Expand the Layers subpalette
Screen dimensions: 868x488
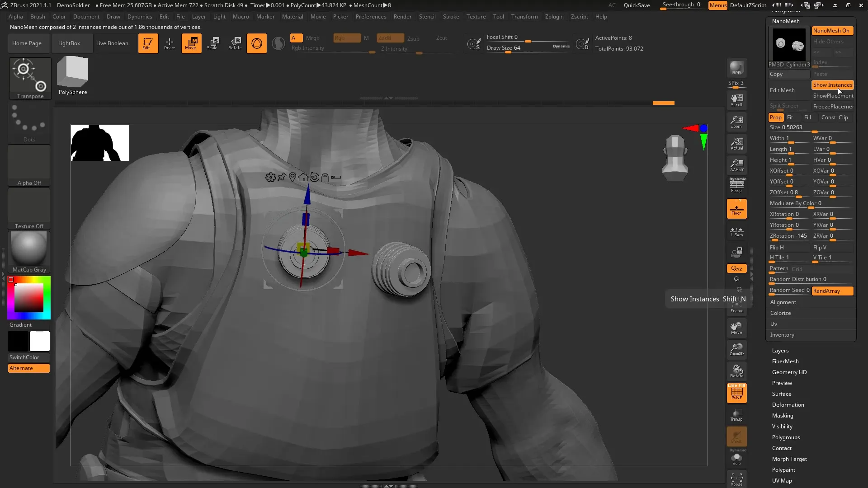pyautogui.click(x=780, y=351)
